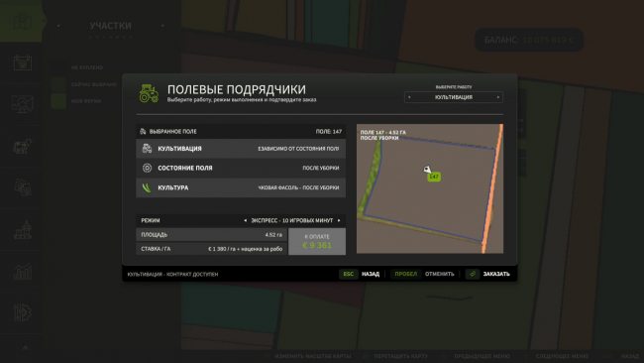Screen dimensions: 644x363
Task: Click the СТАВКА / ГА rate row
Action: (x=211, y=249)
